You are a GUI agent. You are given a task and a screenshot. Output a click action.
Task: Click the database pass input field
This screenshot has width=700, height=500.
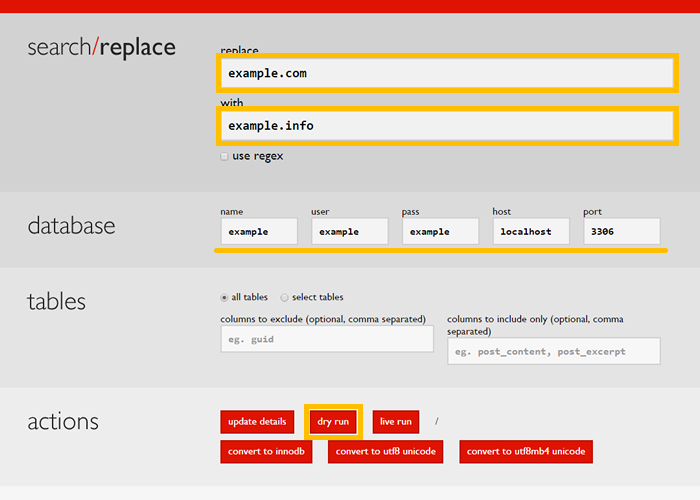click(441, 231)
